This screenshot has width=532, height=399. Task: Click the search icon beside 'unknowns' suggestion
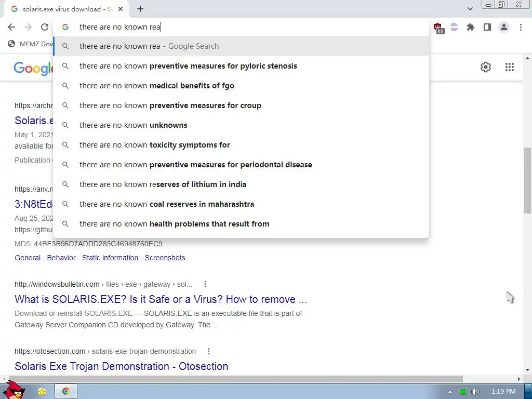65,125
